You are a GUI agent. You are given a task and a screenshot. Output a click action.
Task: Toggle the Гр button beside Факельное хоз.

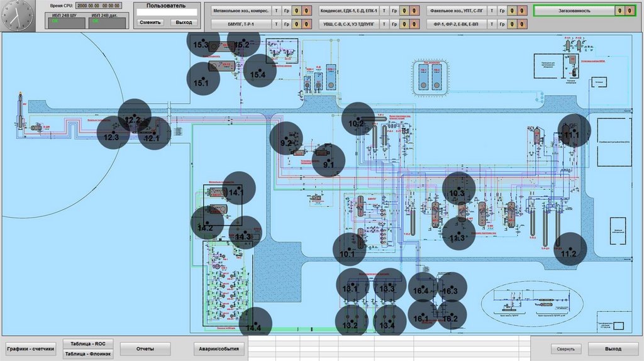click(502, 11)
